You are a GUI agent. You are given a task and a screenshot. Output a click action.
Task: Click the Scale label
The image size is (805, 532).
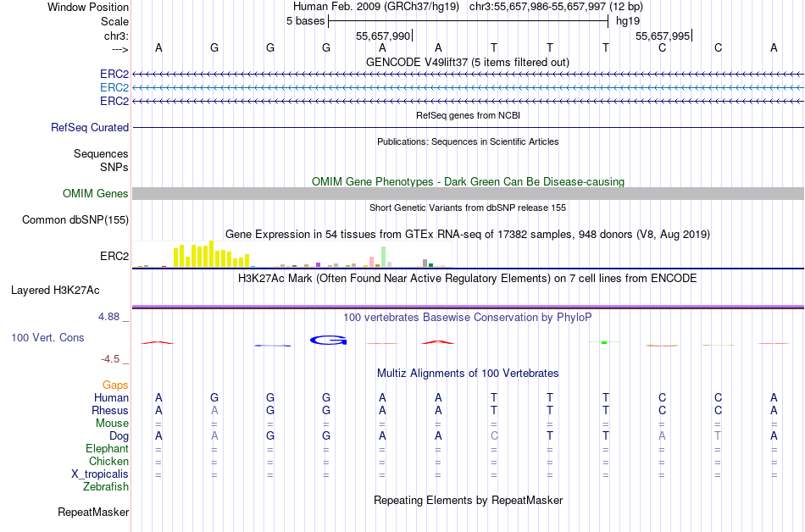(x=114, y=21)
